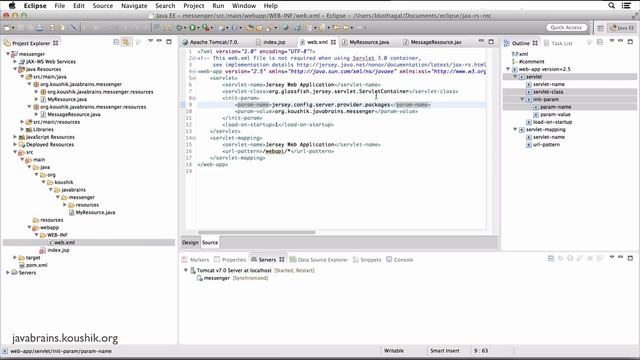Switch editor to Design mode
The height and width of the screenshot is (360, 640).
tap(190, 242)
